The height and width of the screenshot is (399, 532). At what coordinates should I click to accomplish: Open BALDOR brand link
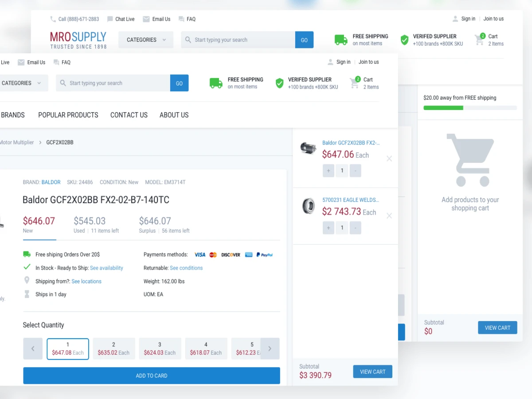tap(51, 182)
